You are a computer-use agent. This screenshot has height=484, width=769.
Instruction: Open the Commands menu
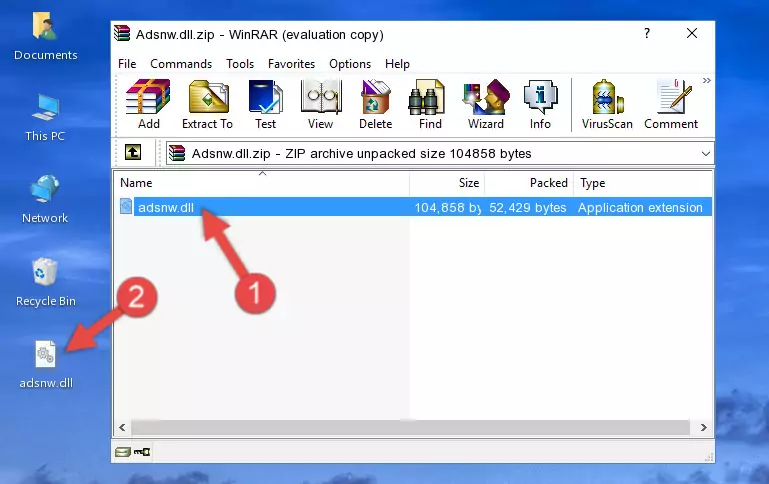(x=181, y=64)
